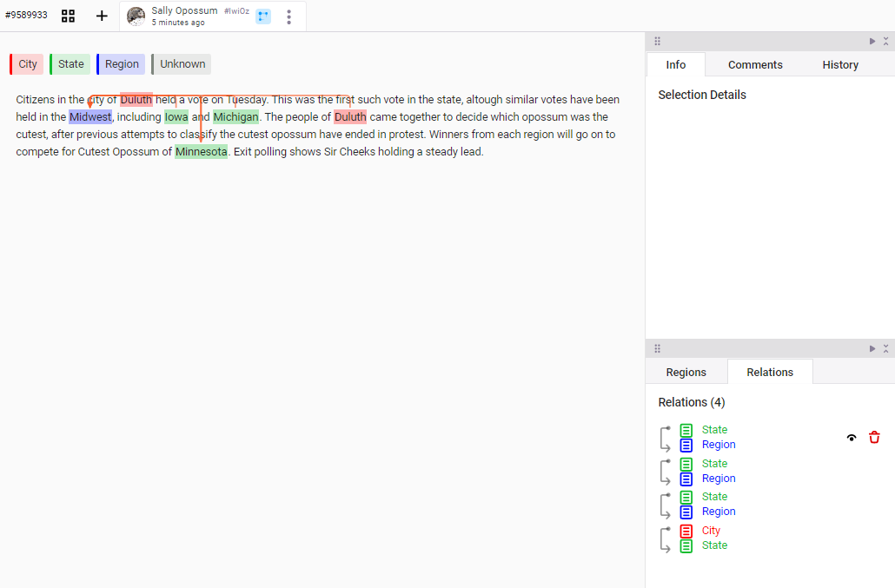Viewport: 895px width, 588px height.
Task: Expand the details panel drag handle menu
Action: (x=658, y=40)
